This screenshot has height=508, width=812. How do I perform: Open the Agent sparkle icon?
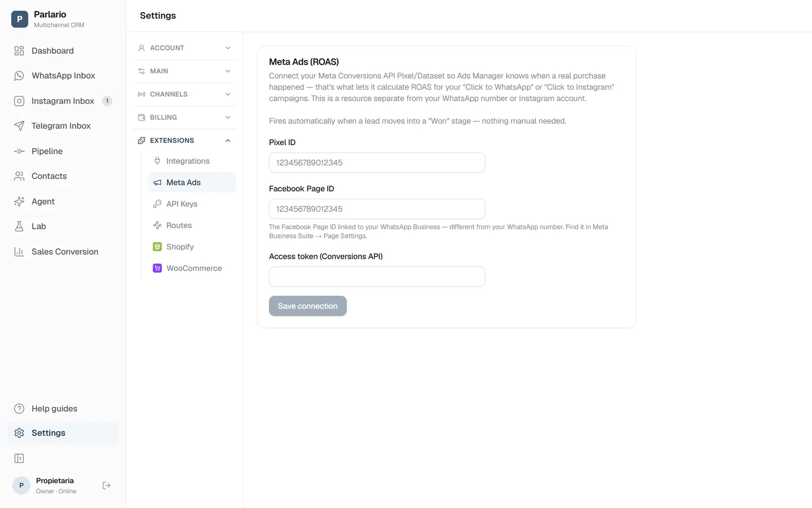pyautogui.click(x=19, y=202)
